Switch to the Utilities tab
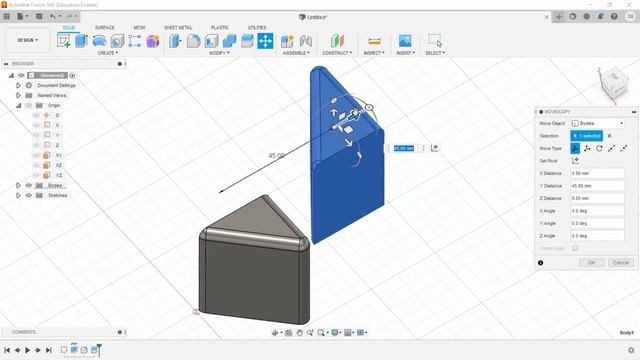 (257, 27)
